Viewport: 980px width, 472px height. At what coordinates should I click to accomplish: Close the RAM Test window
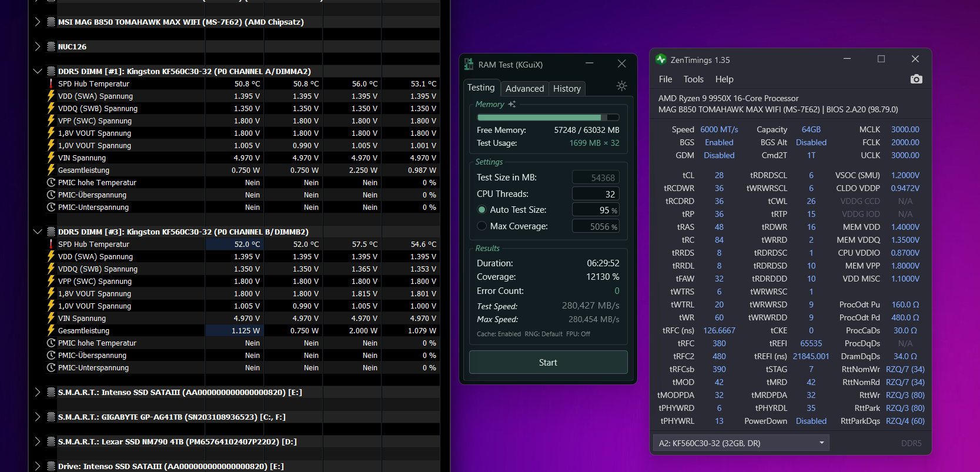(621, 63)
